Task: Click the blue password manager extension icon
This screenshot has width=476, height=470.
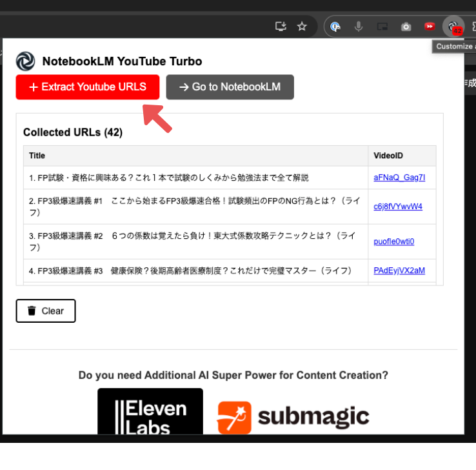Action: [x=335, y=26]
